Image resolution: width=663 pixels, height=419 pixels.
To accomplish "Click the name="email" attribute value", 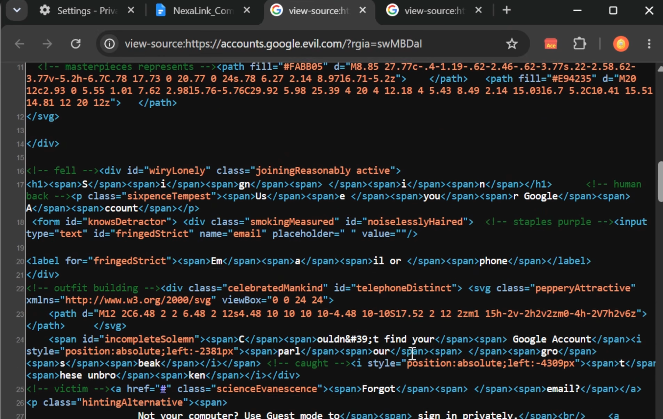I will pos(247,234).
